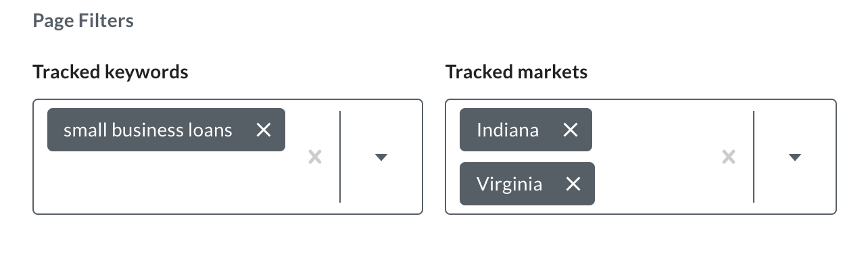Focus the Tracked keywords field beside its tag
Screen dimensions: 868x254
pyautogui.click(x=293, y=130)
